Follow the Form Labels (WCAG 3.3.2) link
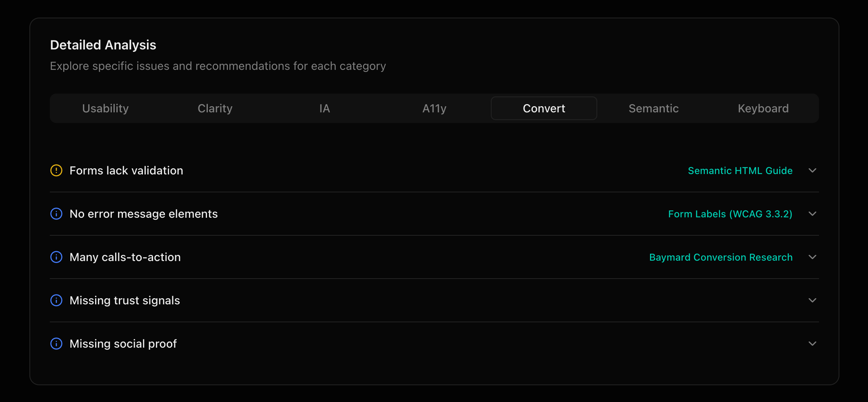This screenshot has width=868, height=402. tap(730, 214)
